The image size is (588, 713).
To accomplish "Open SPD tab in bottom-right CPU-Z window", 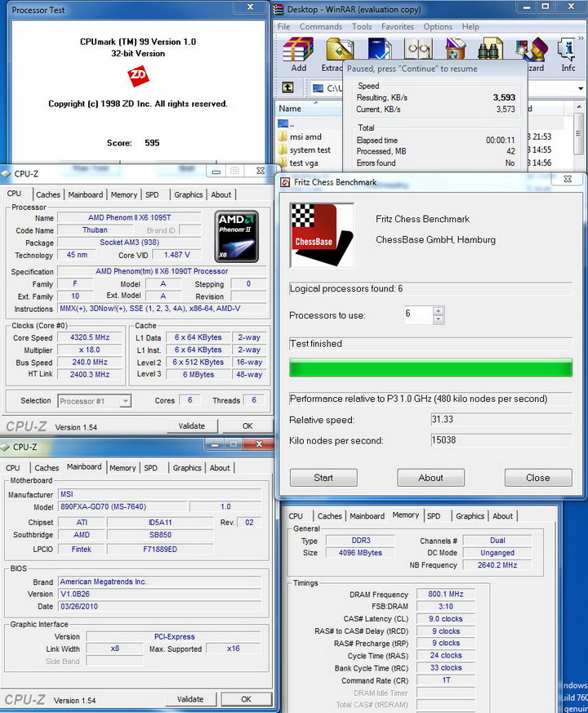I will click(x=434, y=516).
